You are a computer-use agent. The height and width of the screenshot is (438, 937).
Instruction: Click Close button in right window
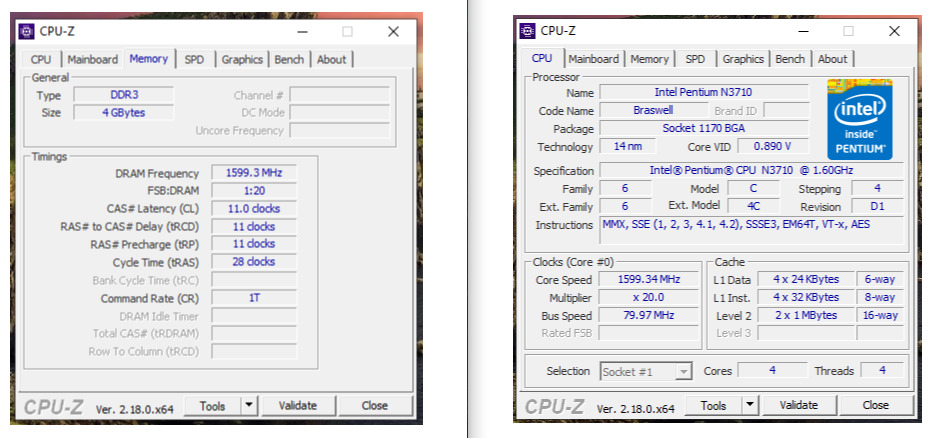[875, 405]
